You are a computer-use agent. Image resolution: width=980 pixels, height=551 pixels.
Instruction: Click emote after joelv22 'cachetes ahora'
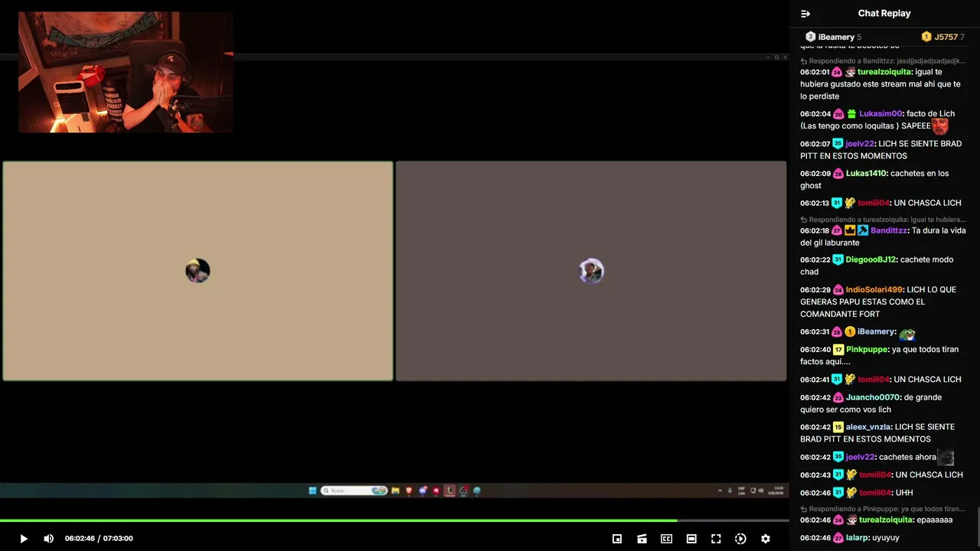946,458
